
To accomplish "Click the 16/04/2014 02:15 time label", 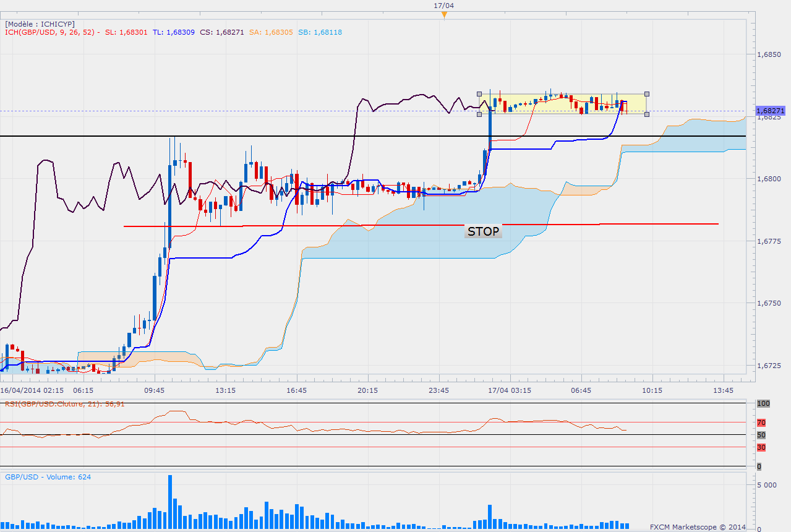I will (32, 390).
